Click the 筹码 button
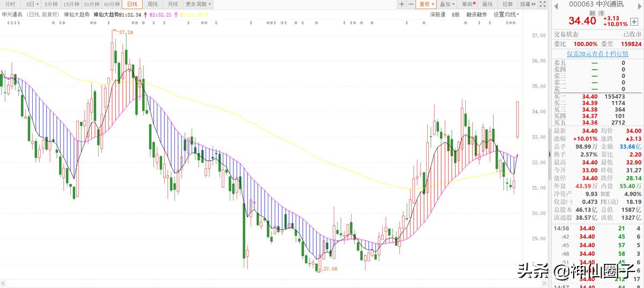 coord(467,4)
